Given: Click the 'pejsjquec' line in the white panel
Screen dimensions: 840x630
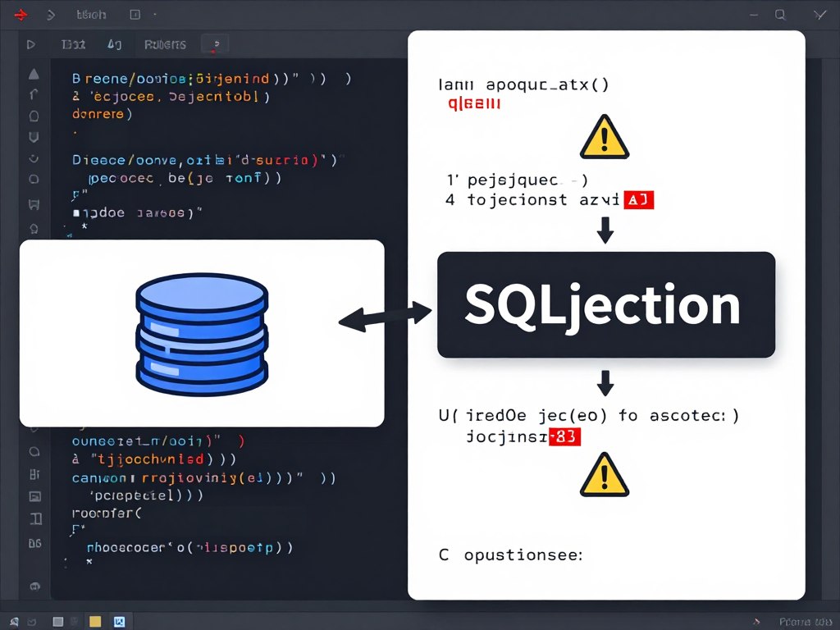Looking at the screenshot, I should coord(517,180).
